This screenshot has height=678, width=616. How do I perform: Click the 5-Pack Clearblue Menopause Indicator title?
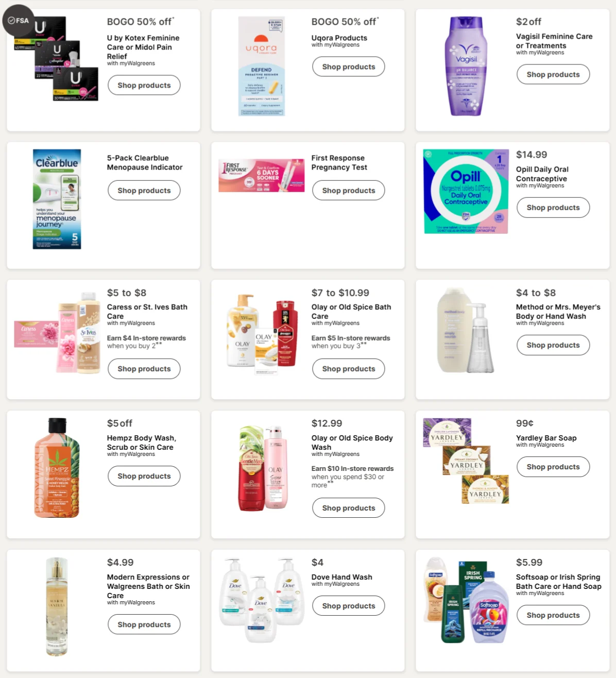click(145, 163)
